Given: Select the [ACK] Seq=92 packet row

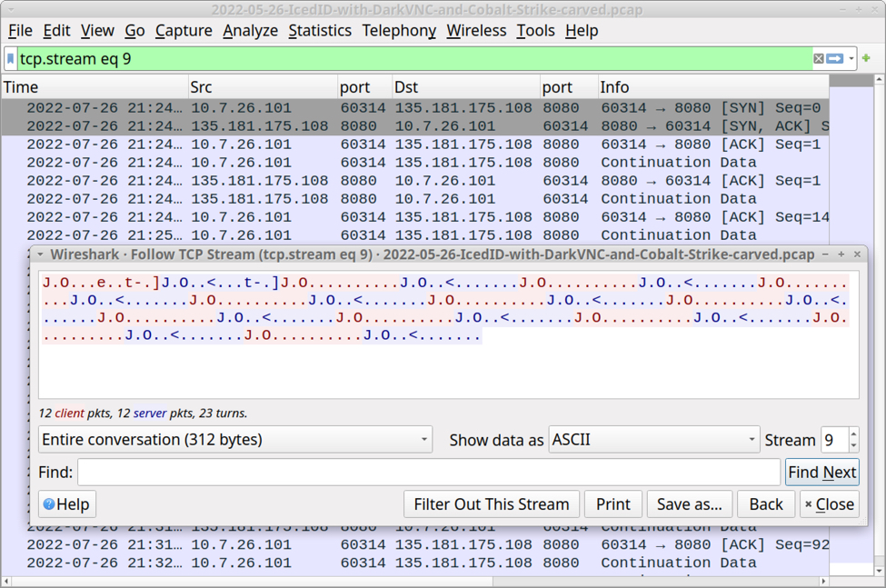Looking at the screenshot, I should 415,544.
